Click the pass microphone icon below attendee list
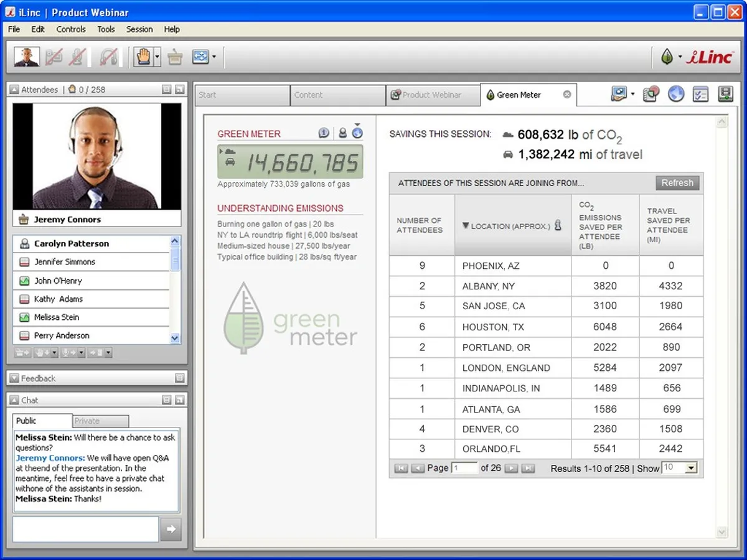Image resolution: width=747 pixels, height=560 pixels. point(68,353)
